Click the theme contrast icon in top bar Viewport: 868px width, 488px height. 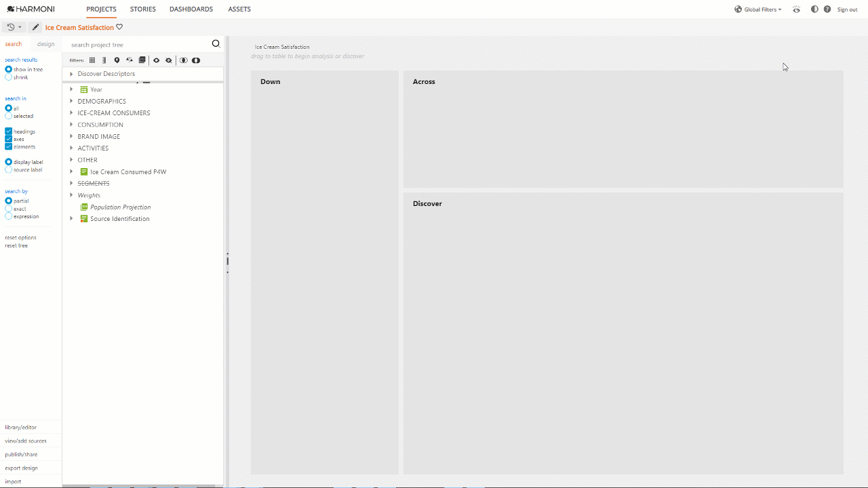pos(814,9)
